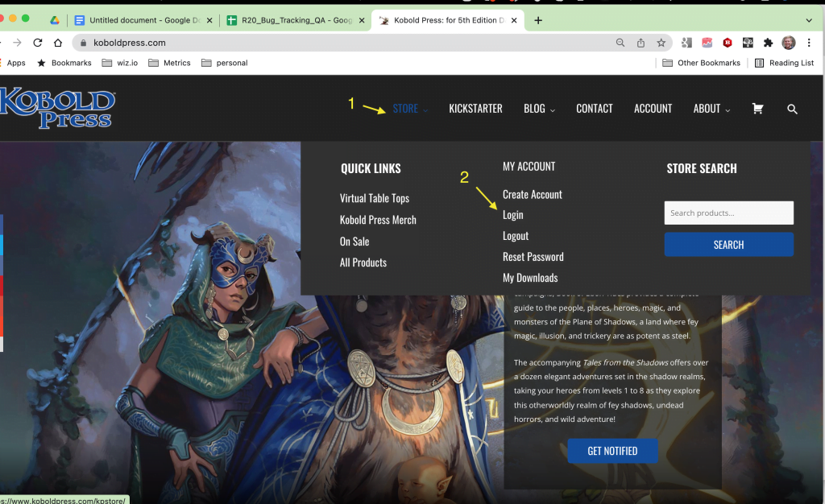Expand the ABOUT dropdown chevron
The height and width of the screenshot is (504, 825).
(x=728, y=109)
